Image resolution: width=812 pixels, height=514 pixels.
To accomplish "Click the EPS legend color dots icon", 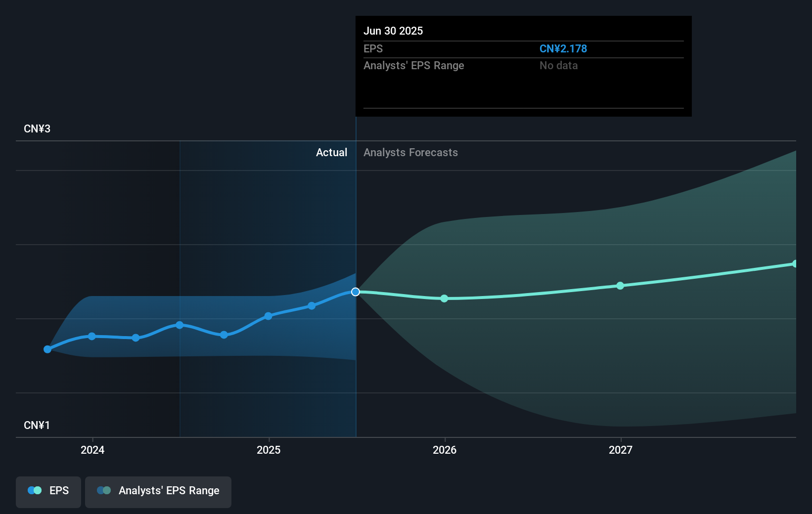I will tap(35, 490).
